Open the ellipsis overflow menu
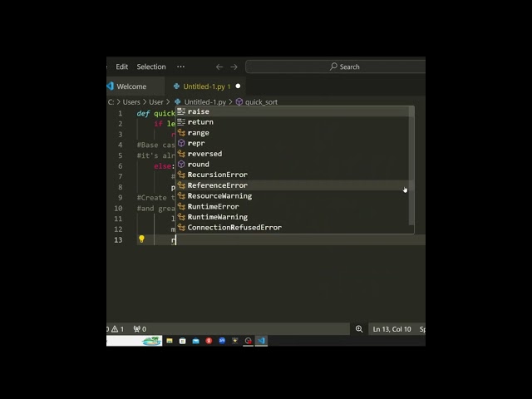The height and width of the screenshot is (399, 532). (181, 66)
